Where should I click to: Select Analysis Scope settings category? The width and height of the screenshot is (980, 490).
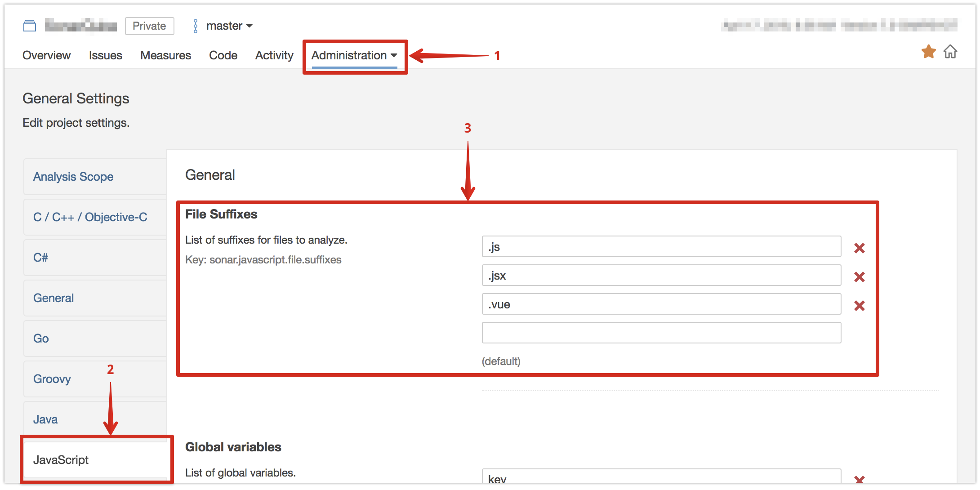coord(73,177)
